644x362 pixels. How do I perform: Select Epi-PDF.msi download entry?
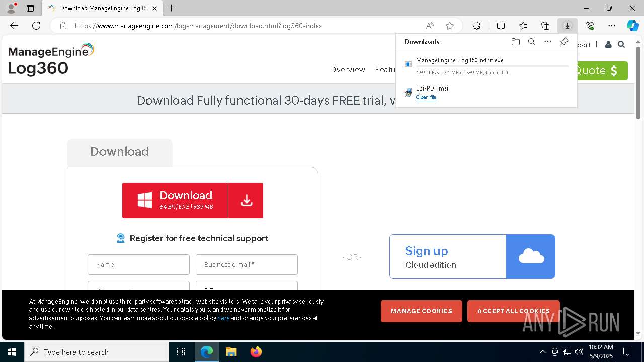tap(486, 92)
